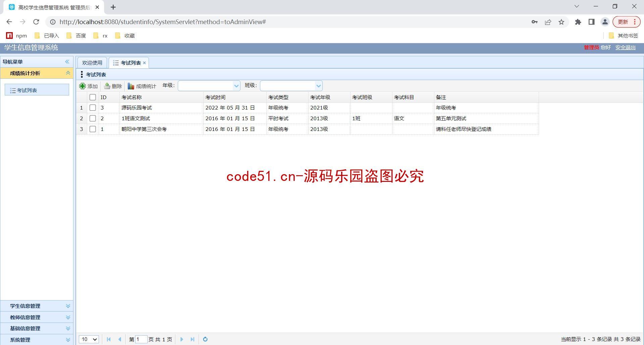The image size is (644, 345).
Task: Click the site information icon in address bar
Action: pos(53,22)
